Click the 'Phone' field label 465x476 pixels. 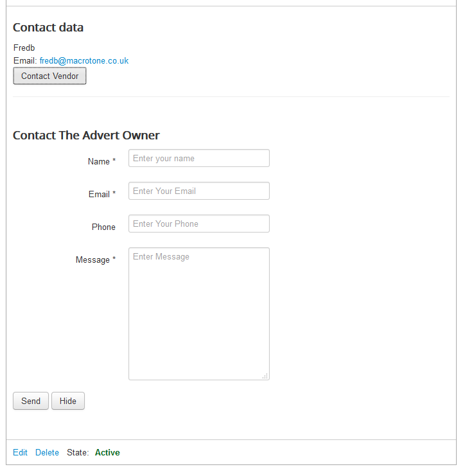(x=103, y=227)
